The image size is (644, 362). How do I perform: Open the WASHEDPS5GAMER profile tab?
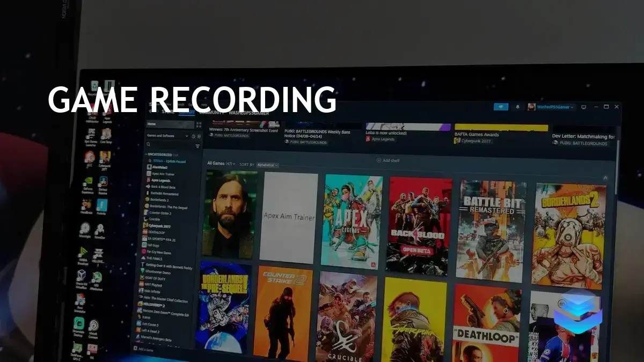248,113
